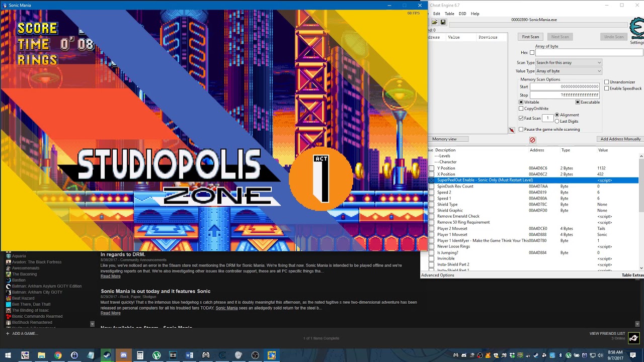Save the cheat table with the floppy icon
The width and height of the screenshot is (644, 362).
click(443, 23)
